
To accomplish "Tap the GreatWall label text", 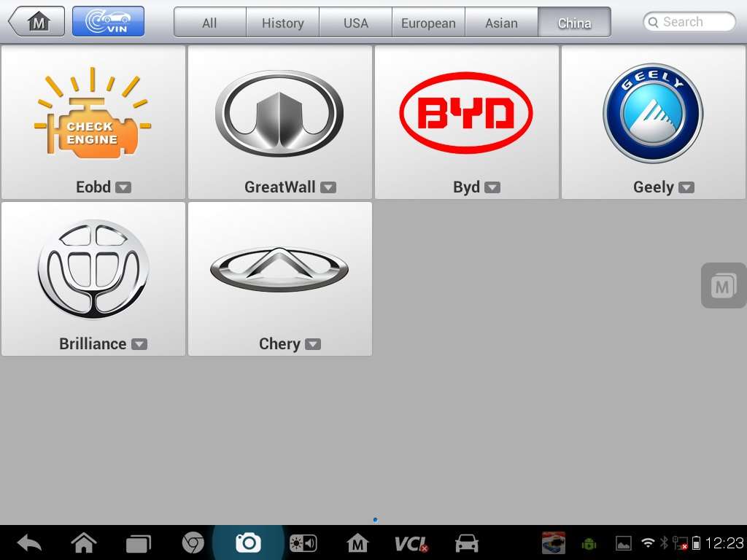I will click(x=279, y=187).
